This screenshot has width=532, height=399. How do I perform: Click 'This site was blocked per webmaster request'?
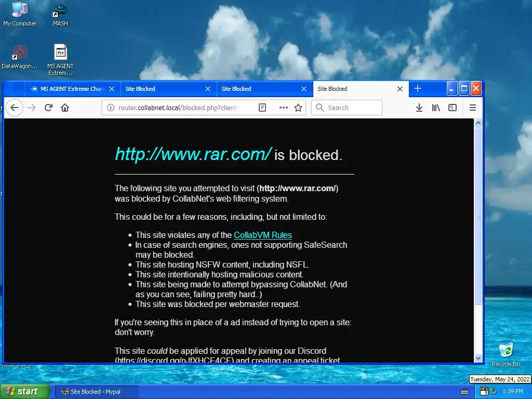tap(218, 304)
